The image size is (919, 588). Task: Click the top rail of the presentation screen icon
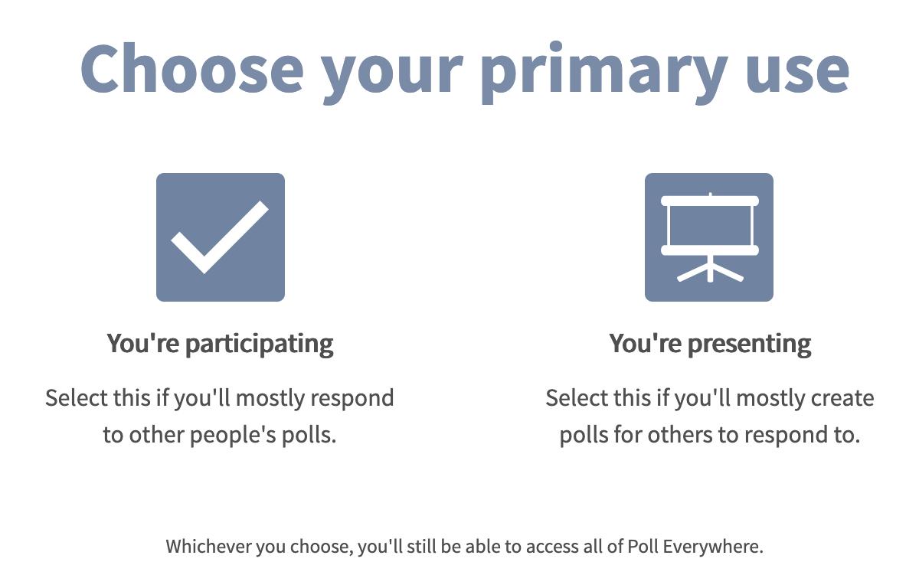coord(710,201)
